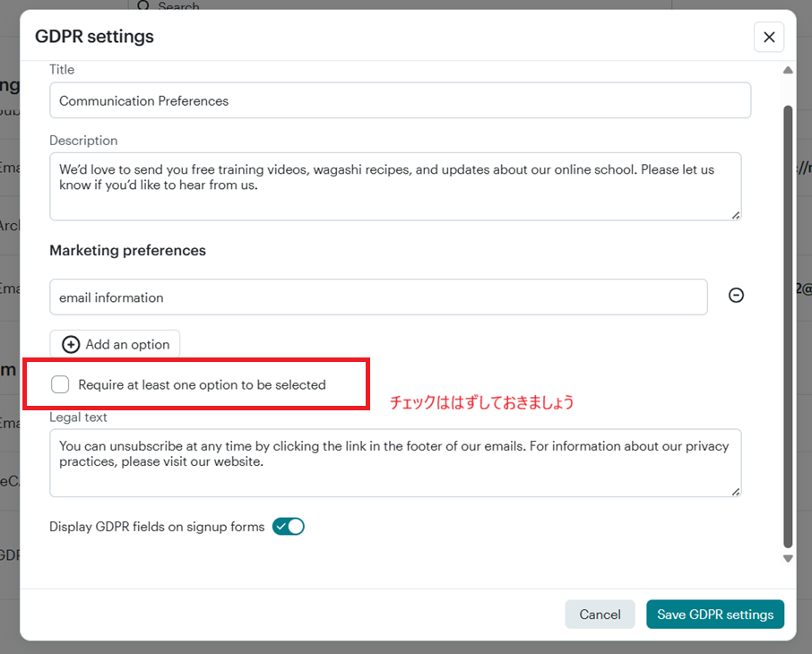Screen dimensions: 812x654
Task: Check Require at least one option checkbox
Action: click(60, 385)
